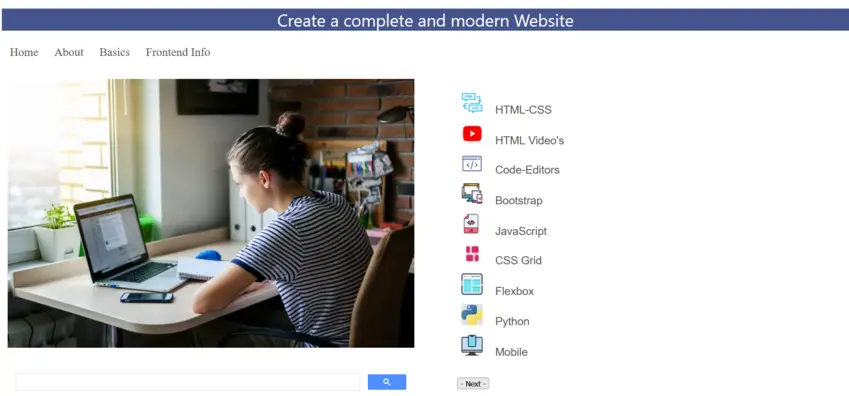
Task: Click the Mobile monitor icon
Action: (x=472, y=346)
